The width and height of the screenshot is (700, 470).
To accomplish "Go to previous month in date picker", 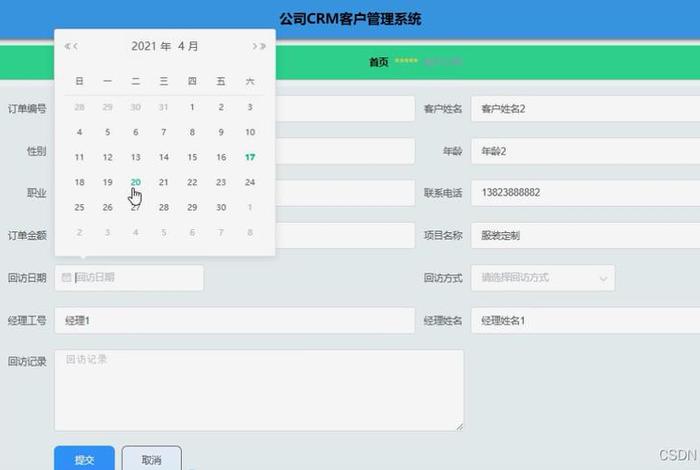I will (x=75, y=46).
